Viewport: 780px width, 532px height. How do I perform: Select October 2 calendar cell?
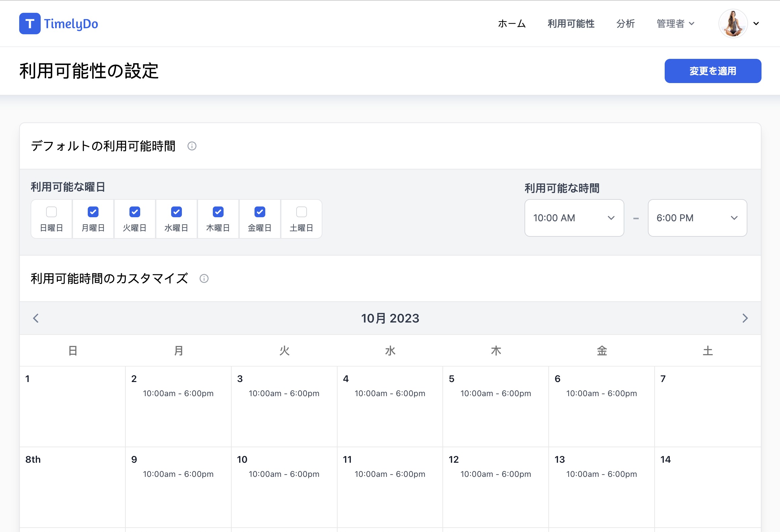[179, 407]
